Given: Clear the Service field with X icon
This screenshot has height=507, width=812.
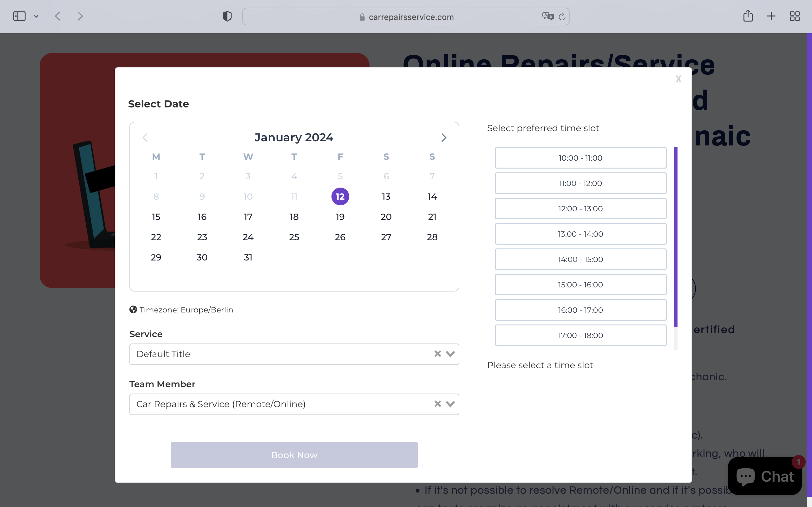Looking at the screenshot, I should (x=437, y=354).
